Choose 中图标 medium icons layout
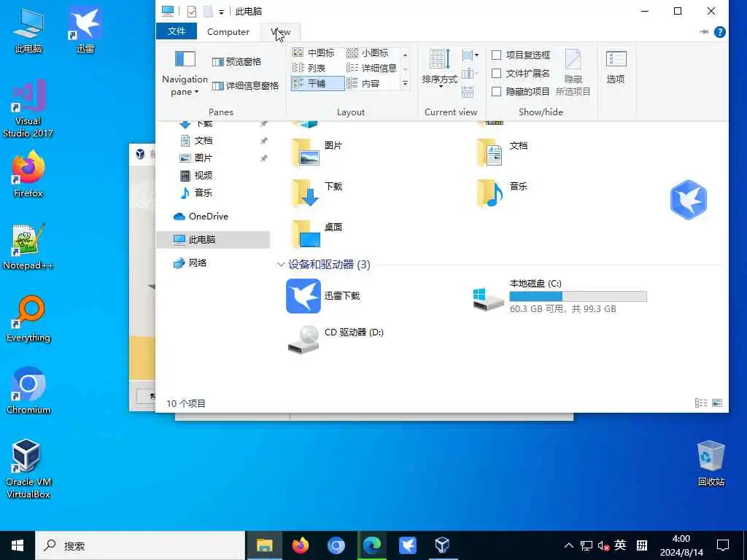Image resolution: width=747 pixels, height=560 pixels. tap(314, 52)
